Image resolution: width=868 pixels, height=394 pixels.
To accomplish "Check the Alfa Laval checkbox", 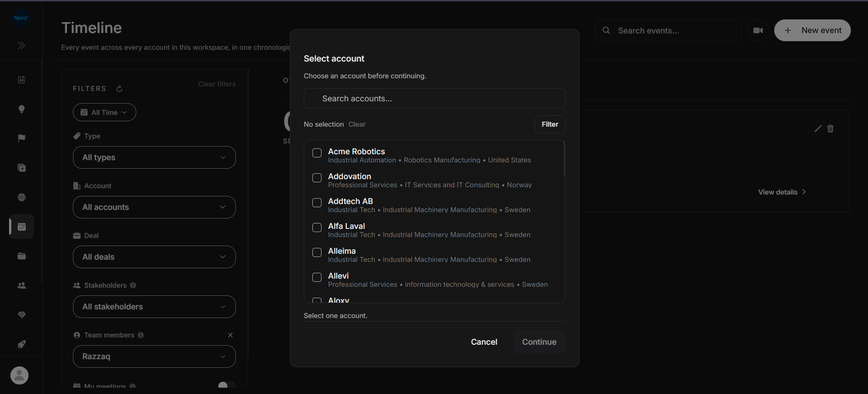I will point(317,228).
